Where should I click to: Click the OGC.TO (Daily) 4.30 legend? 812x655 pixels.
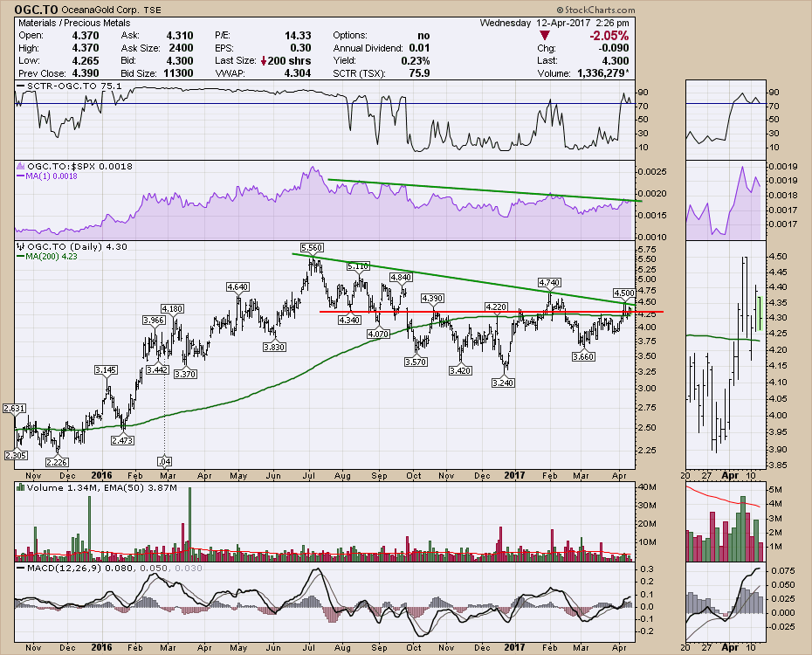(72, 246)
